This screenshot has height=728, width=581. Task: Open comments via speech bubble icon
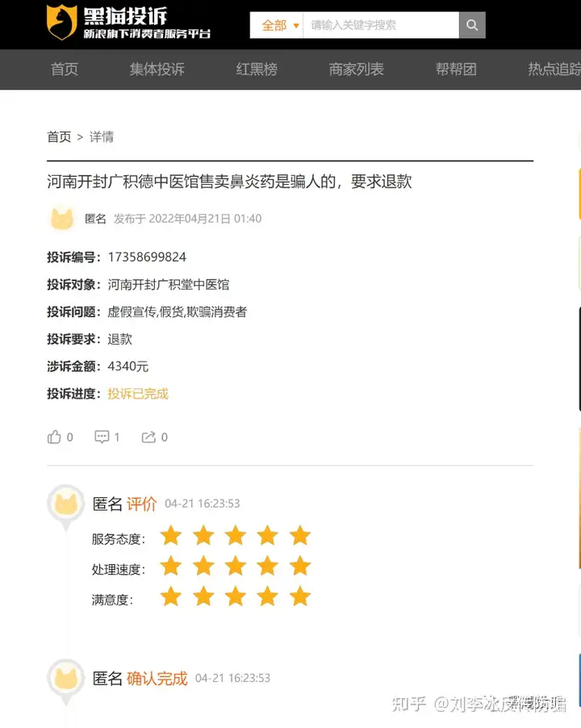(x=102, y=437)
